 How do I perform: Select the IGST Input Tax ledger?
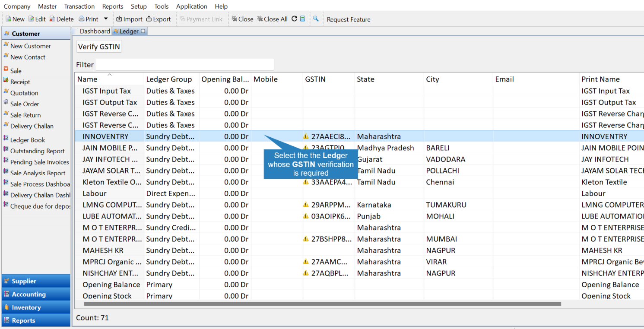[359, 91]
